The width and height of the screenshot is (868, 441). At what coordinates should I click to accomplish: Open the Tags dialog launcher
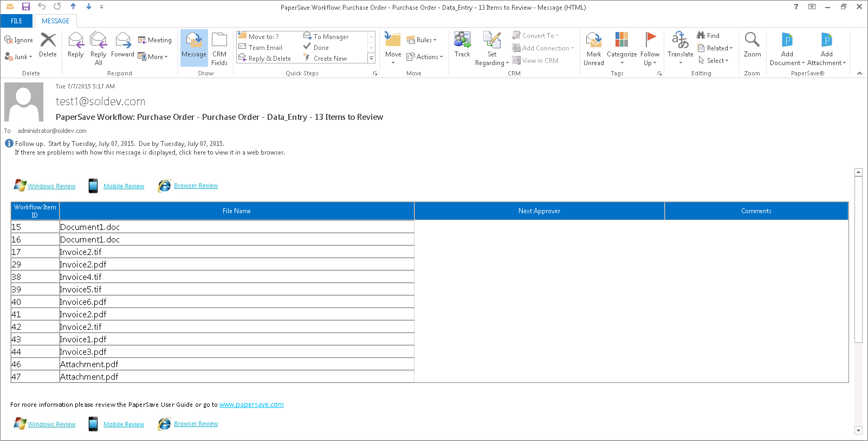(659, 73)
